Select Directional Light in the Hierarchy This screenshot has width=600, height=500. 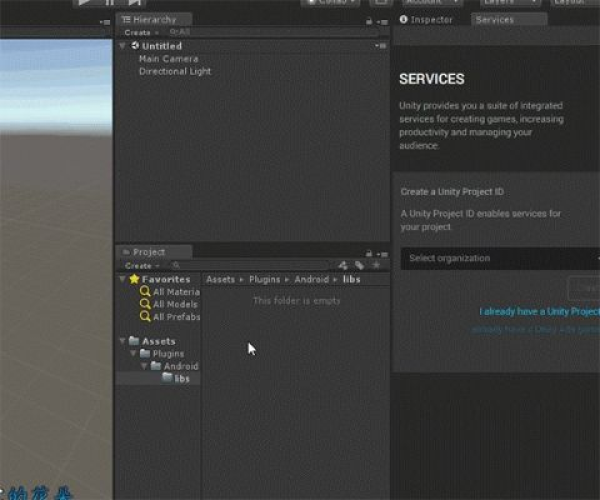(x=175, y=72)
